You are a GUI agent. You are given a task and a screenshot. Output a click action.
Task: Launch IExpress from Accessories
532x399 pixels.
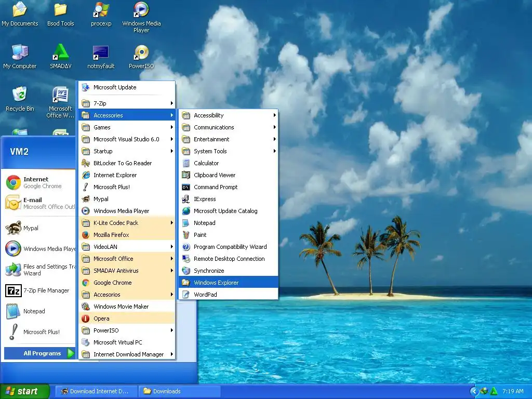pos(229,199)
